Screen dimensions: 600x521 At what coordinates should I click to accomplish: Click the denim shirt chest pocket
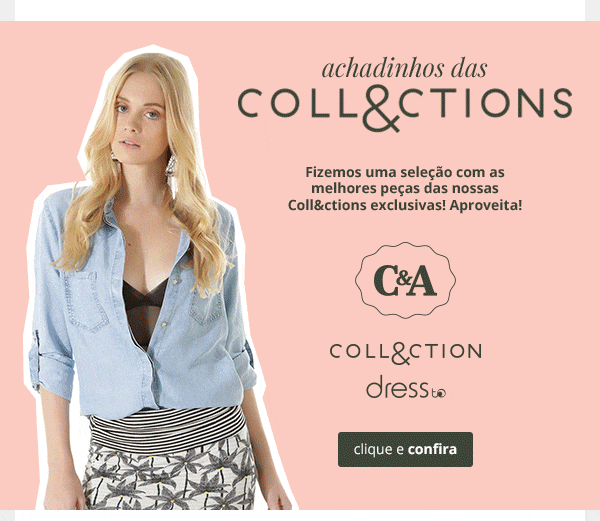coord(86,302)
